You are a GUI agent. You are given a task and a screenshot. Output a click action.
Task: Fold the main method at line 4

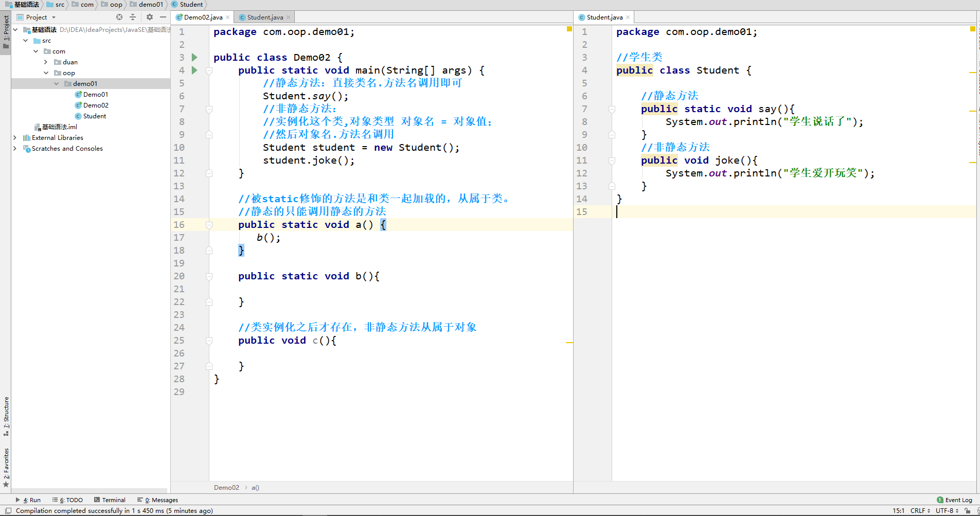[209, 70]
